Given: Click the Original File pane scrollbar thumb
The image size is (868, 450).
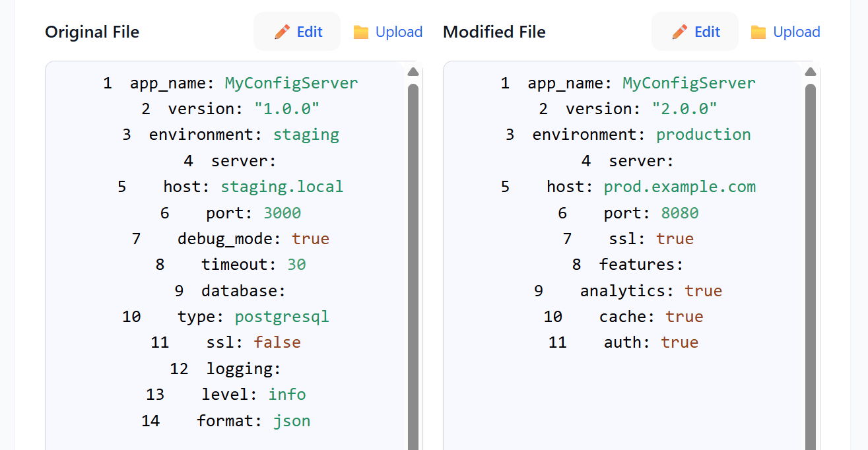Looking at the screenshot, I should point(413,264).
